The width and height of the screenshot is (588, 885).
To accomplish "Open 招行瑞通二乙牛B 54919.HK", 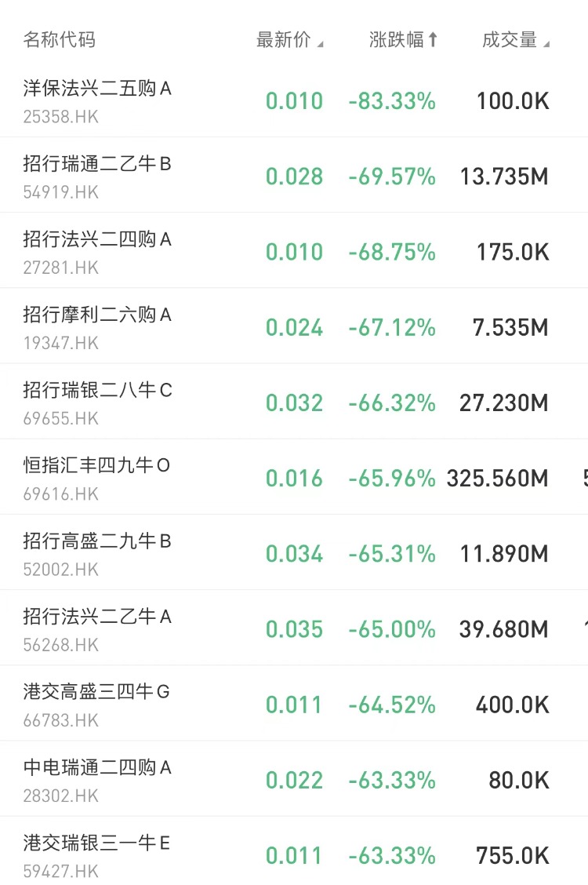I will point(294,176).
